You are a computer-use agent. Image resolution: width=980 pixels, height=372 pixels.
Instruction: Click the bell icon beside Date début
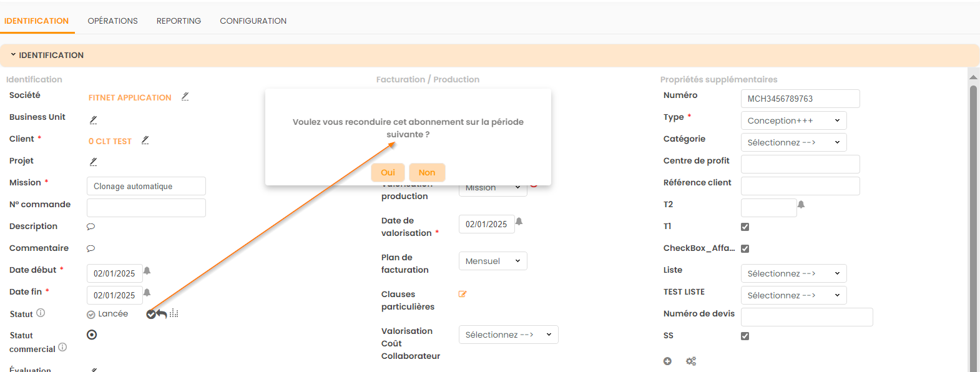147,271
